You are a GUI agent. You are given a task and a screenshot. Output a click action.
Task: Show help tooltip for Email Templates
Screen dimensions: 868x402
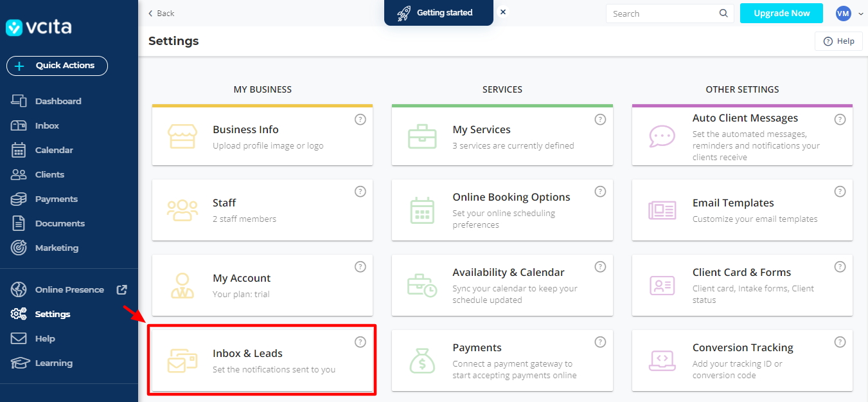(840, 192)
